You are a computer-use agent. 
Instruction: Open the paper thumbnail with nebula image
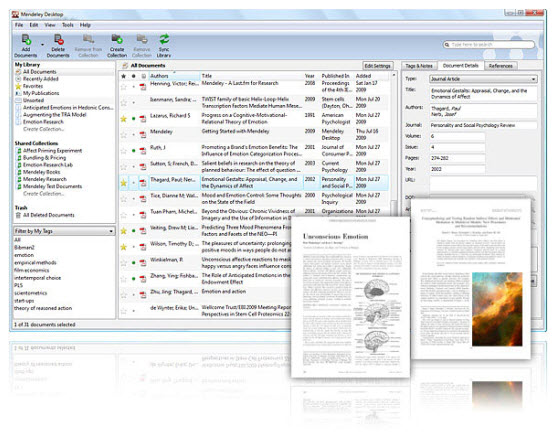(471, 278)
